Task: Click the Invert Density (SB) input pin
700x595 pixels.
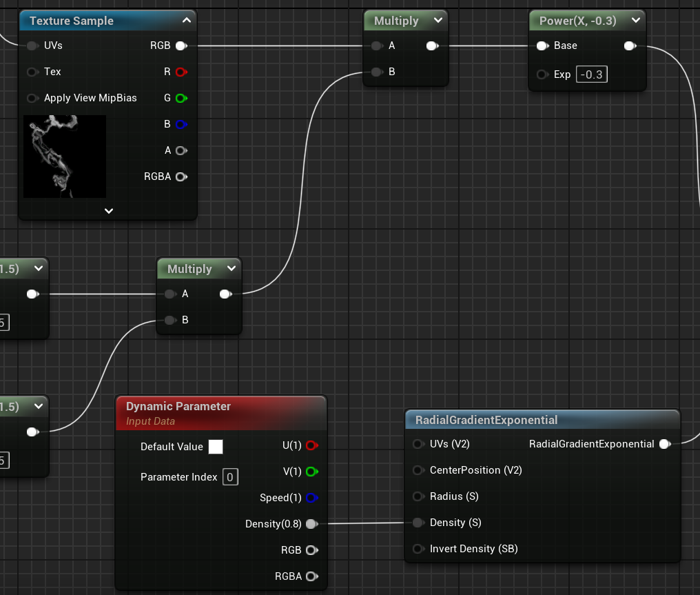Action: (418, 549)
